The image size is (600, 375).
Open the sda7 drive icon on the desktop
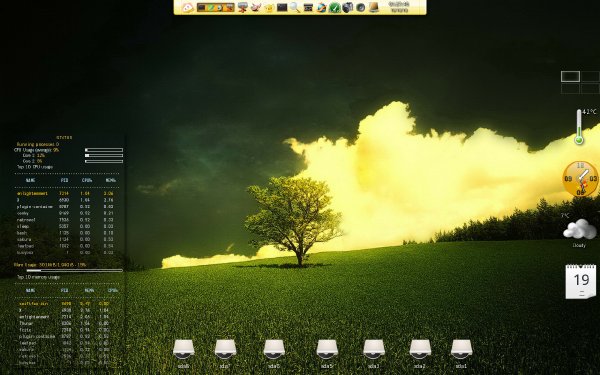click(x=225, y=353)
